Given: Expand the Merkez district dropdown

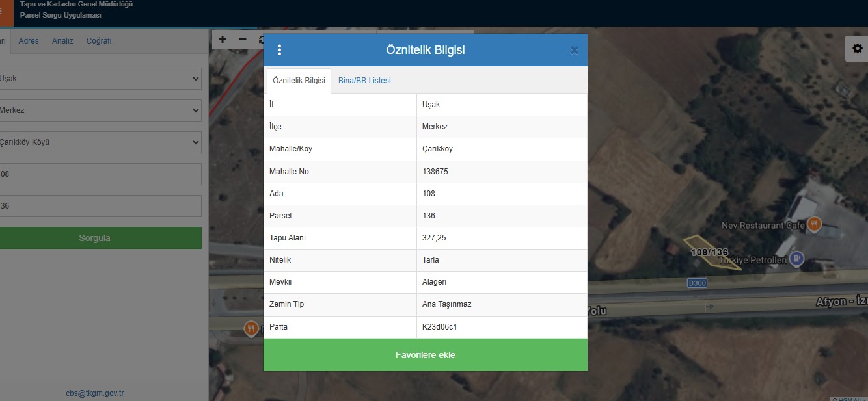Looking at the screenshot, I should click(x=100, y=110).
